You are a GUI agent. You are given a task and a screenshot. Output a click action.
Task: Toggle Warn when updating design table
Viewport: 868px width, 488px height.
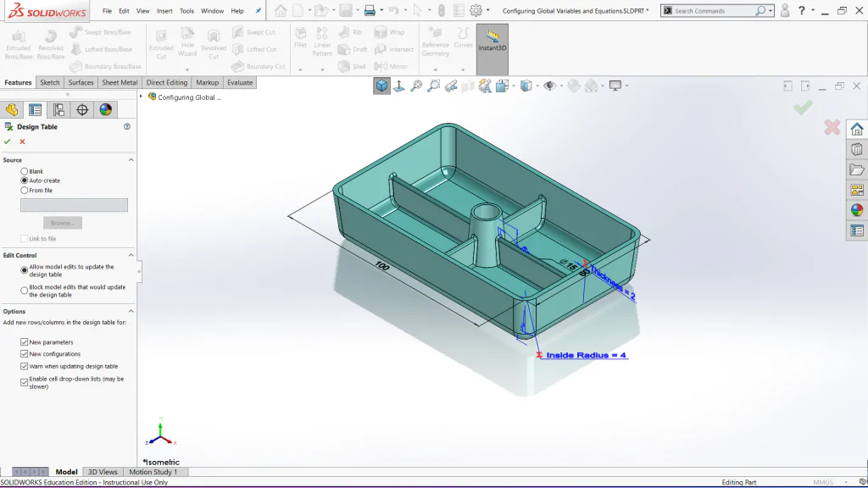point(25,366)
